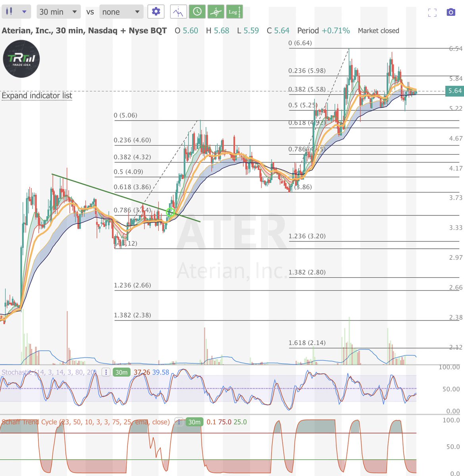The image size is (464, 476).
Task: Click the '1.382 (2.80)' Fibonacci label
Action: [307, 272]
